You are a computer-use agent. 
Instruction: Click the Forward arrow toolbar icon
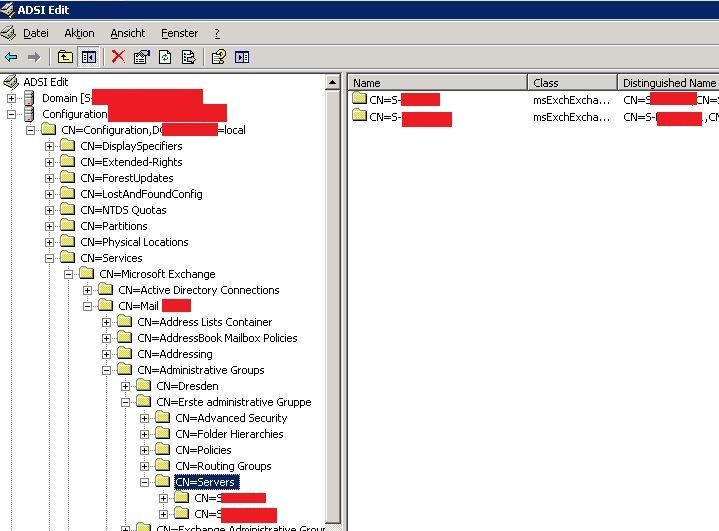click(x=34, y=57)
